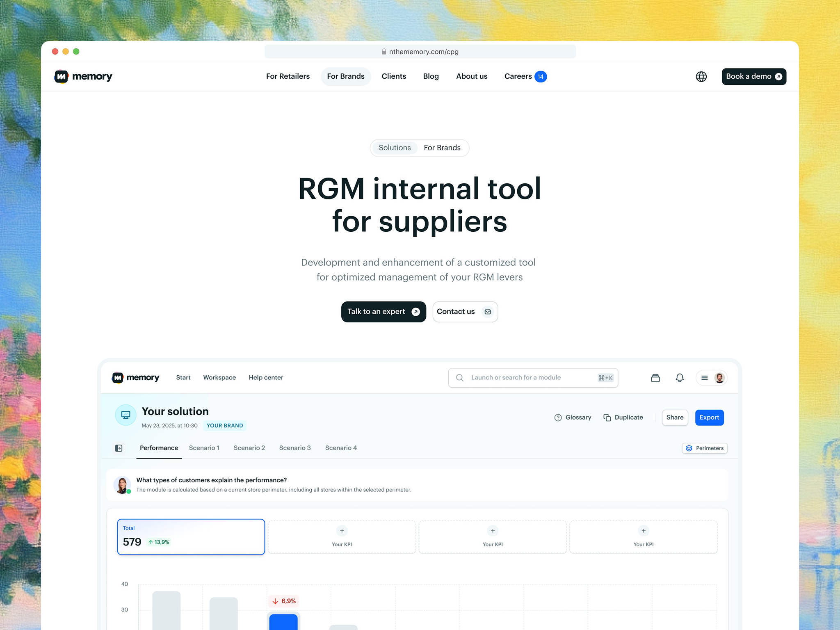Open the About us page
The image size is (840, 630).
point(472,77)
